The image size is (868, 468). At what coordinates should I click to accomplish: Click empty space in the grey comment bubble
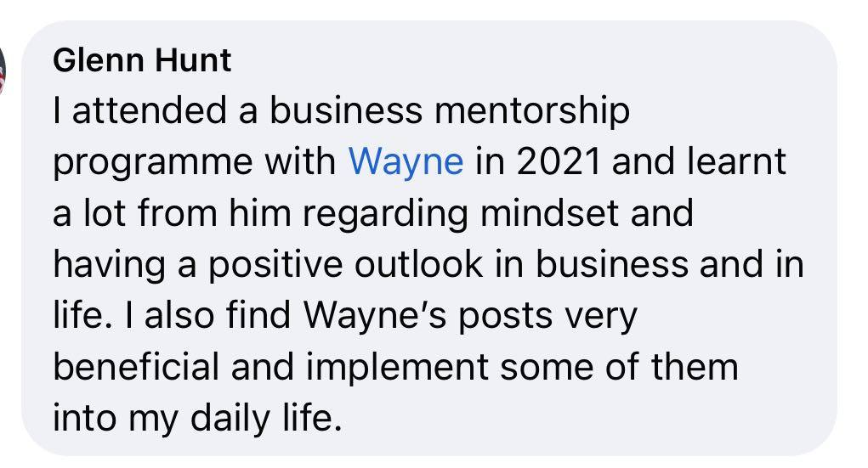pyautogui.click(x=553, y=420)
